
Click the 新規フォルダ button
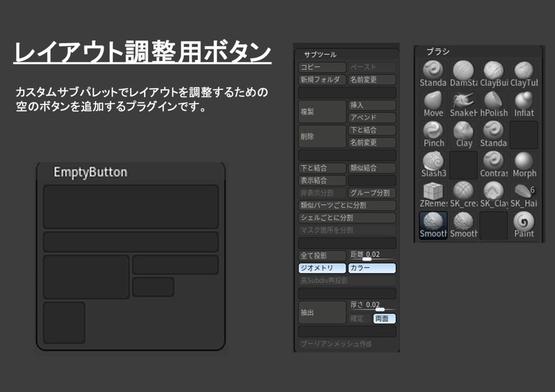click(x=322, y=80)
